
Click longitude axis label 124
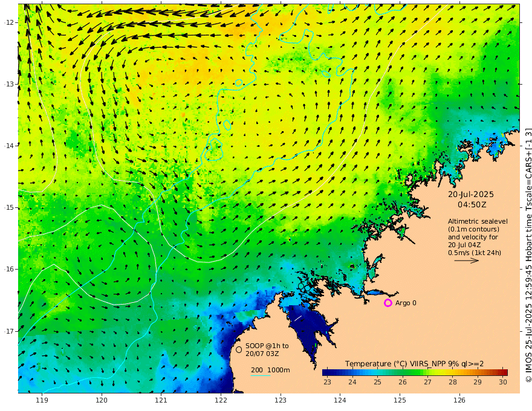pos(340,400)
